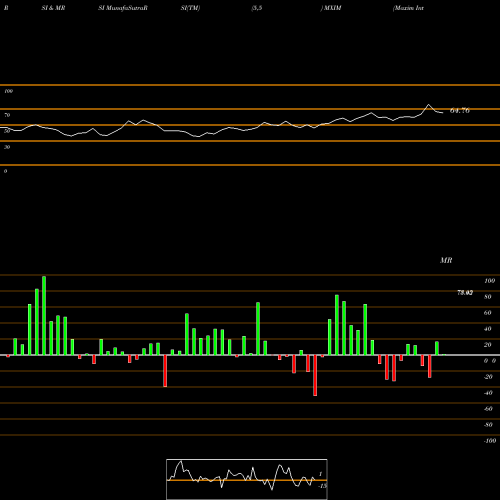
Task: Click the -100 label on MR axis
Action: pyautogui.click(x=490, y=441)
